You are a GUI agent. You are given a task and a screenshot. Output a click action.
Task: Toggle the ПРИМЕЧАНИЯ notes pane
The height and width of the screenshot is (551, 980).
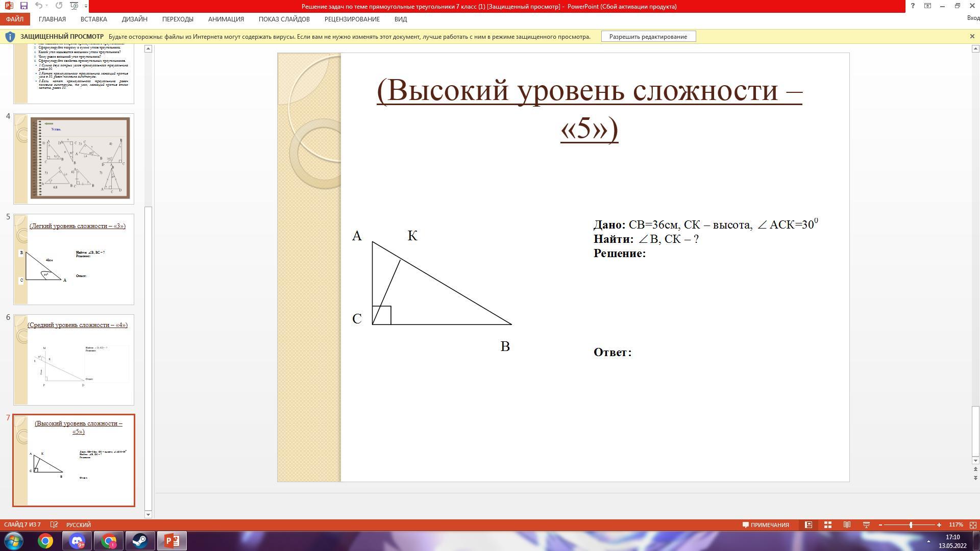tap(766, 524)
